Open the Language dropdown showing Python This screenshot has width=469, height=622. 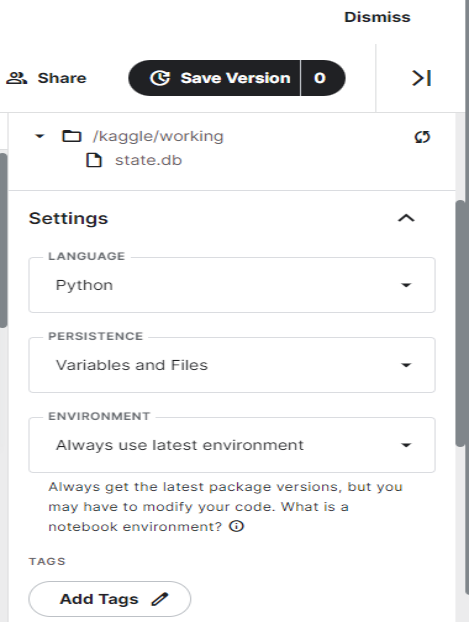(x=232, y=285)
